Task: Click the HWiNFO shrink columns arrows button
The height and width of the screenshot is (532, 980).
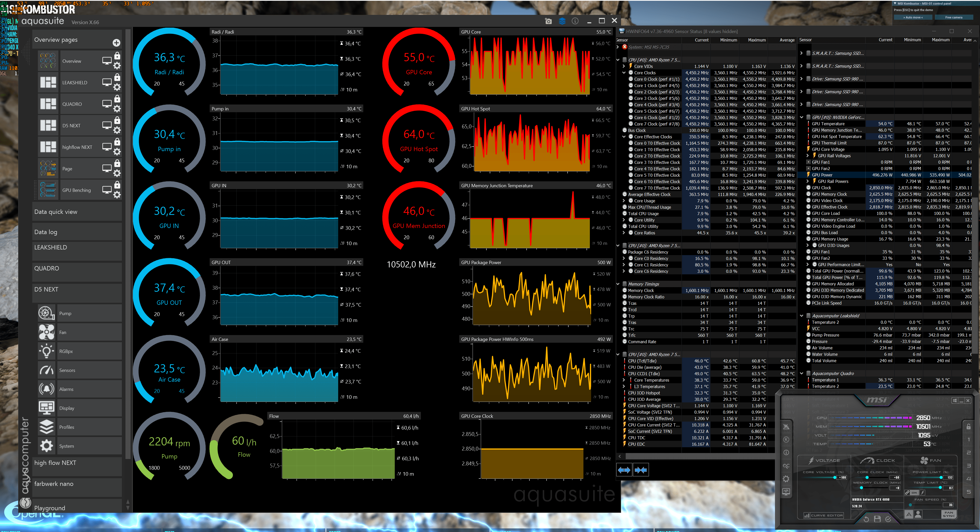Action: 641,470
